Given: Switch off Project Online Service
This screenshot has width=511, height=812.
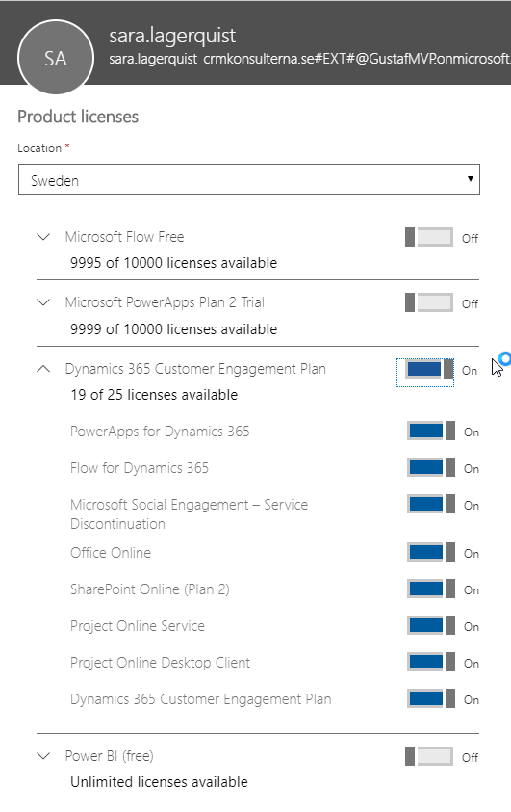Looking at the screenshot, I should 431,625.
